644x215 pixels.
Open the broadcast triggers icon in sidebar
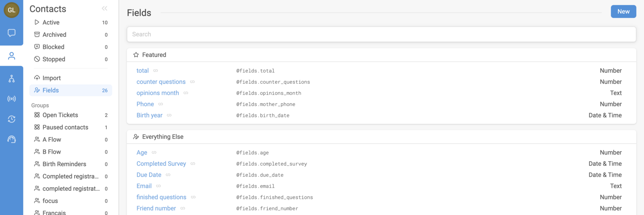click(x=11, y=99)
